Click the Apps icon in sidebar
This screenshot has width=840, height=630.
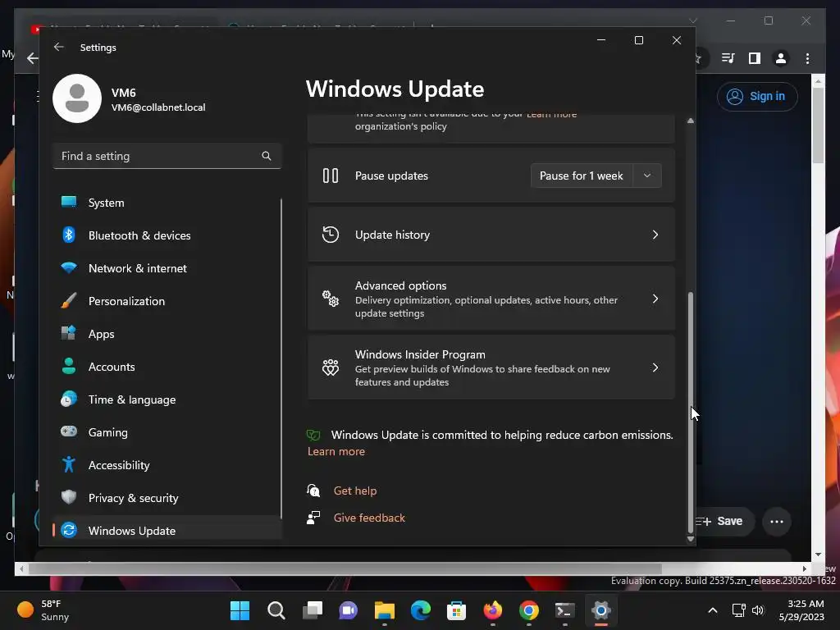69,333
